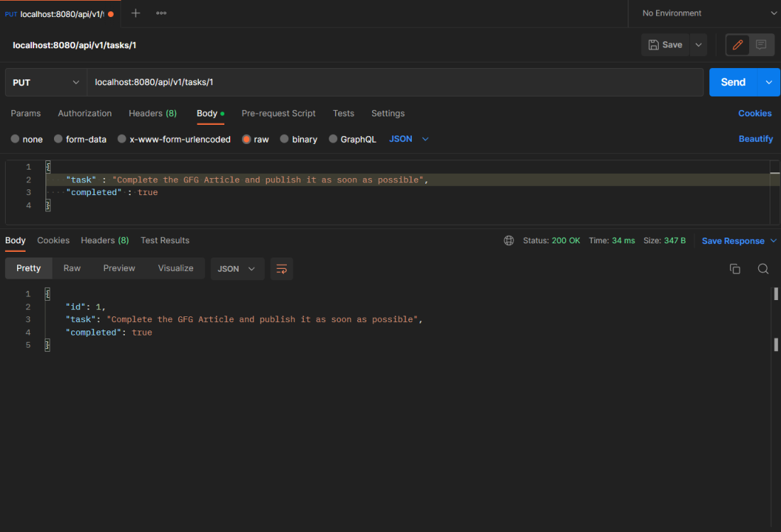Viewport: 781px width, 532px height.
Task: Expand the Send button options arrow
Action: 769,82
